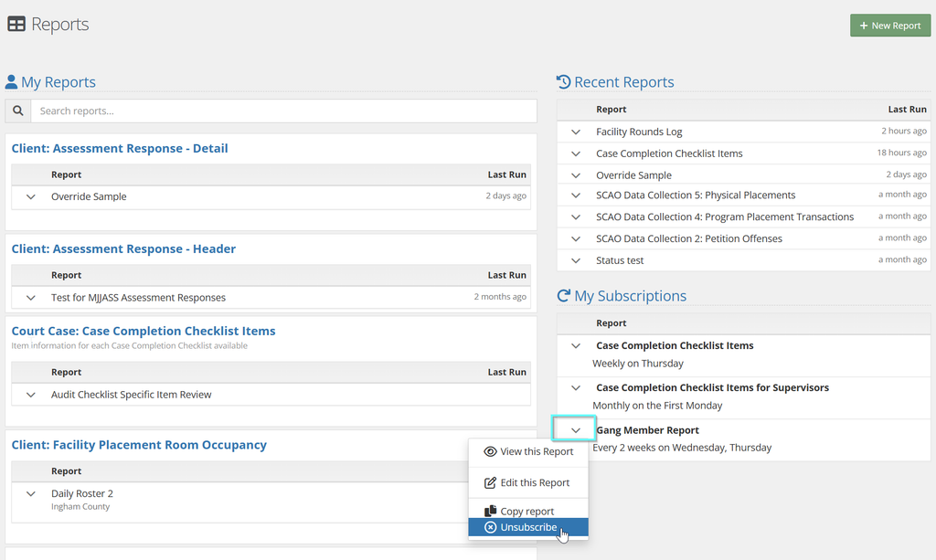
Task: Select Copy report in the menu
Action: click(x=528, y=511)
